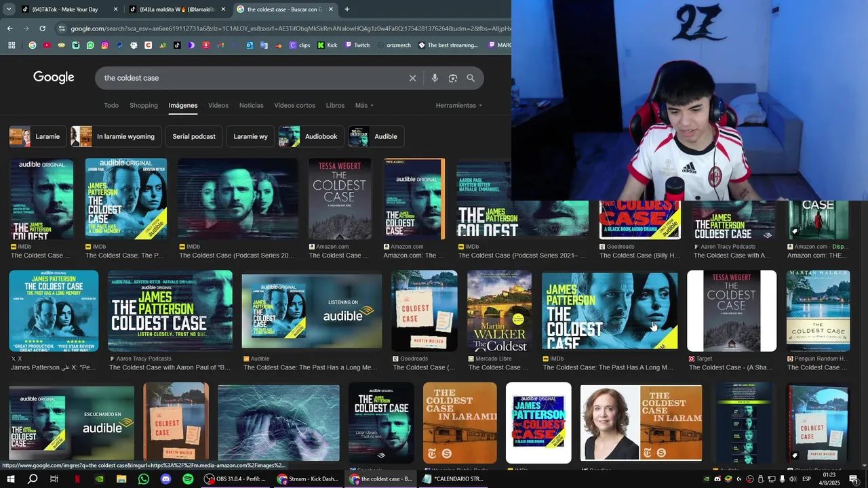Open the Aaron Tracy Podcasts James Patterson image
The image size is (868, 488).
click(170, 311)
